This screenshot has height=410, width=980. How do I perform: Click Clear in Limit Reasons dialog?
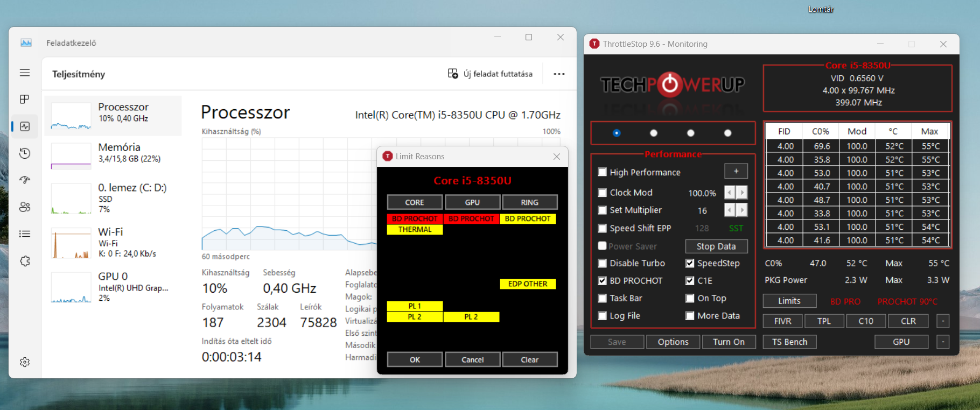tap(530, 359)
